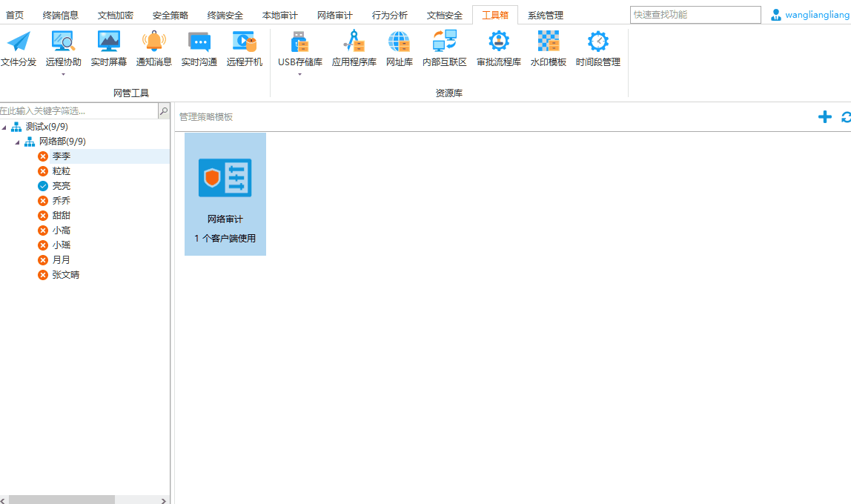Select user 小瑶 in the tree
The width and height of the screenshot is (851, 504).
[62, 245]
